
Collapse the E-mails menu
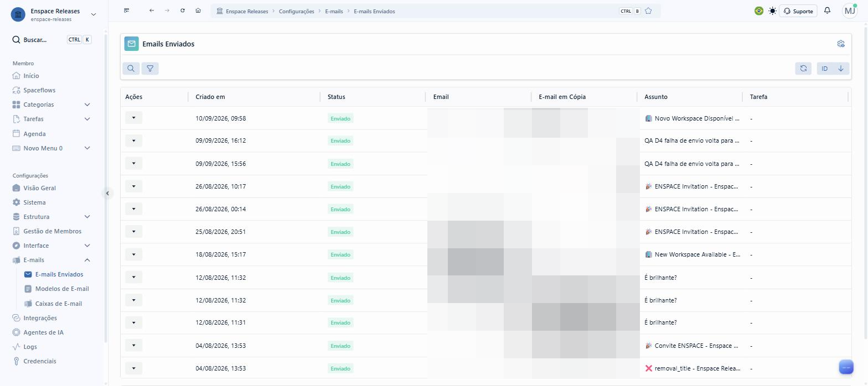coord(51,260)
